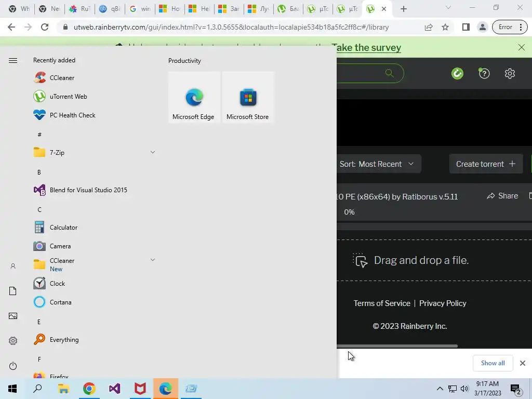Click the green uTorrent speed icon
Screen dimensions: 532x399
tap(457, 73)
